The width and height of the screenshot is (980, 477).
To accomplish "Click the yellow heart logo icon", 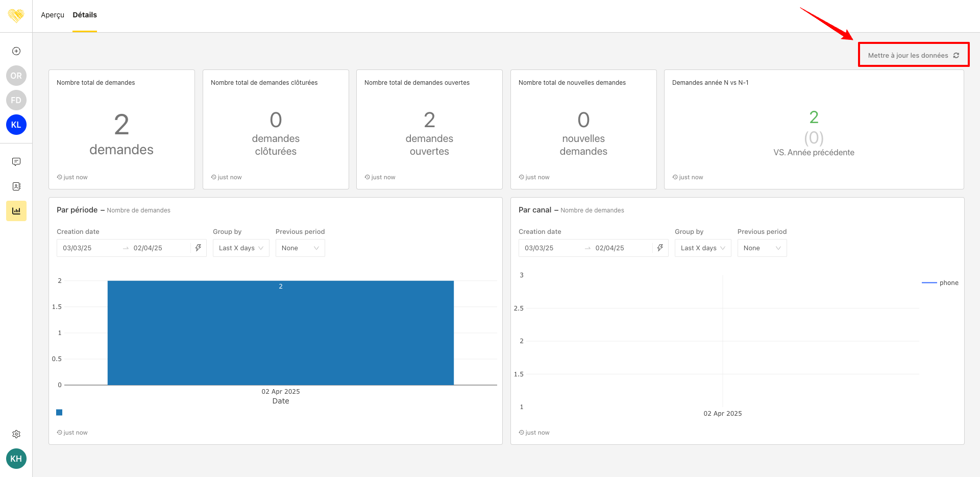I will [x=16, y=15].
